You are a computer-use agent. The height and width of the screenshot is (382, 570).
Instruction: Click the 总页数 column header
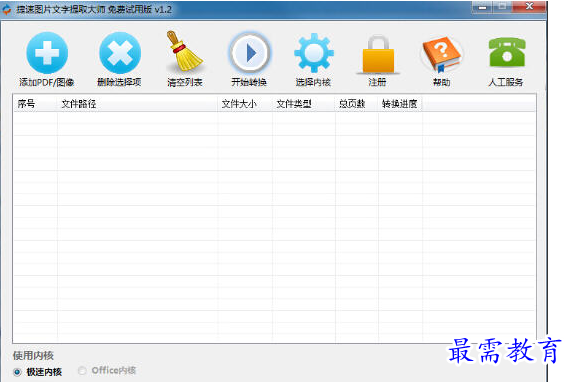coord(357,104)
